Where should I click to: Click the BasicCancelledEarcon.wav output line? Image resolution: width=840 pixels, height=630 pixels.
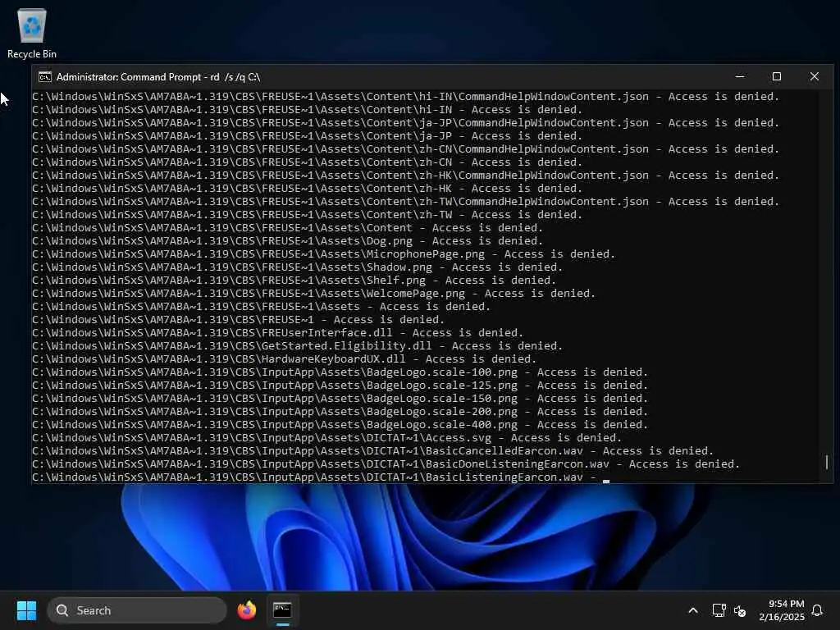[373, 451]
